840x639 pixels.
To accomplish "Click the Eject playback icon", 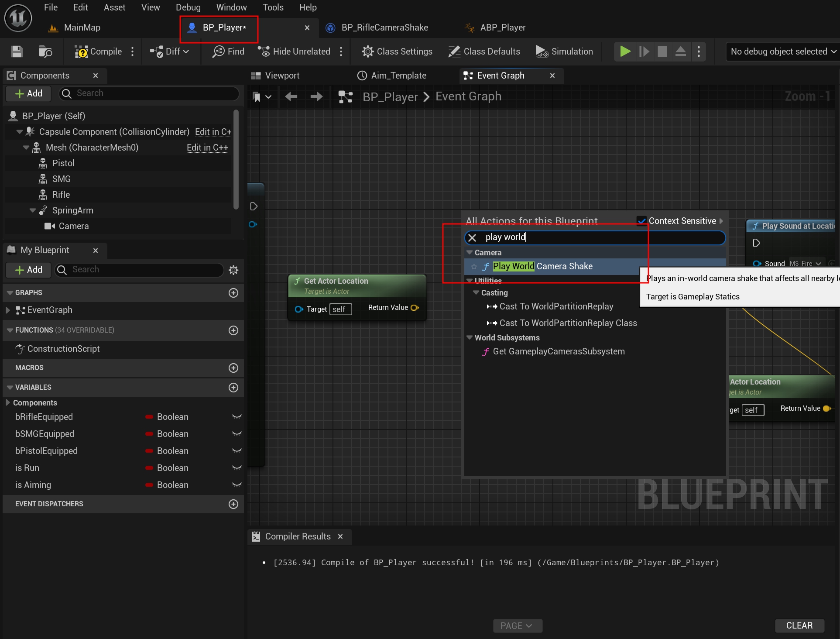I will pyautogui.click(x=680, y=52).
